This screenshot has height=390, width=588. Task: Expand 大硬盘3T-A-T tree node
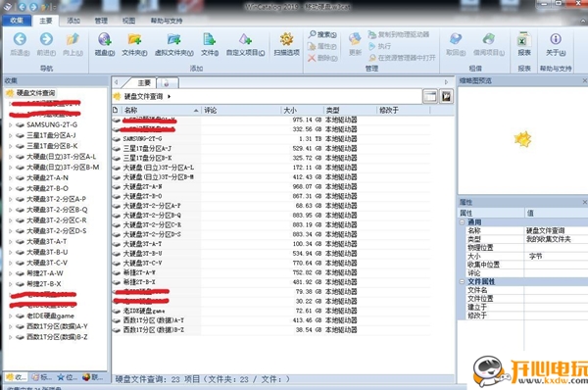tap(11, 241)
